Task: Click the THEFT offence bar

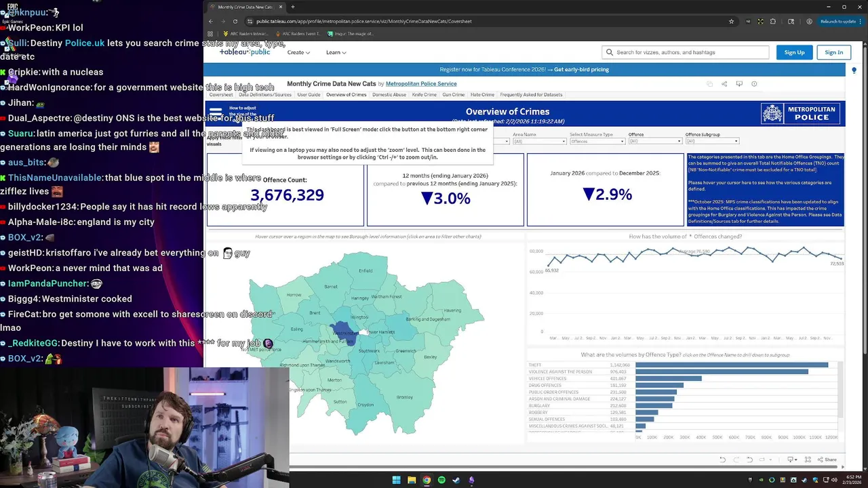Action: pyautogui.click(x=732, y=365)
